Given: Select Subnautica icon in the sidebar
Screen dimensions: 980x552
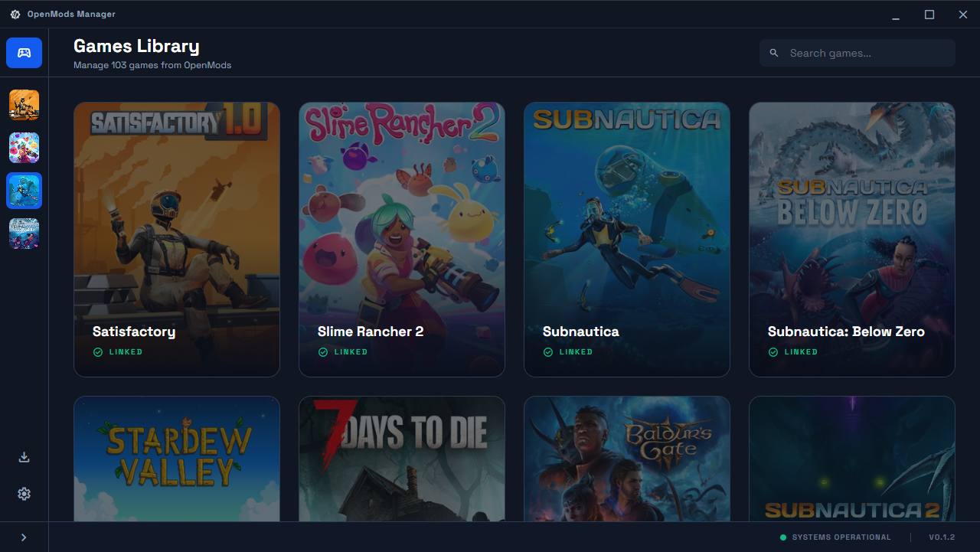Looking at the screenshot, I should [24, 191].
